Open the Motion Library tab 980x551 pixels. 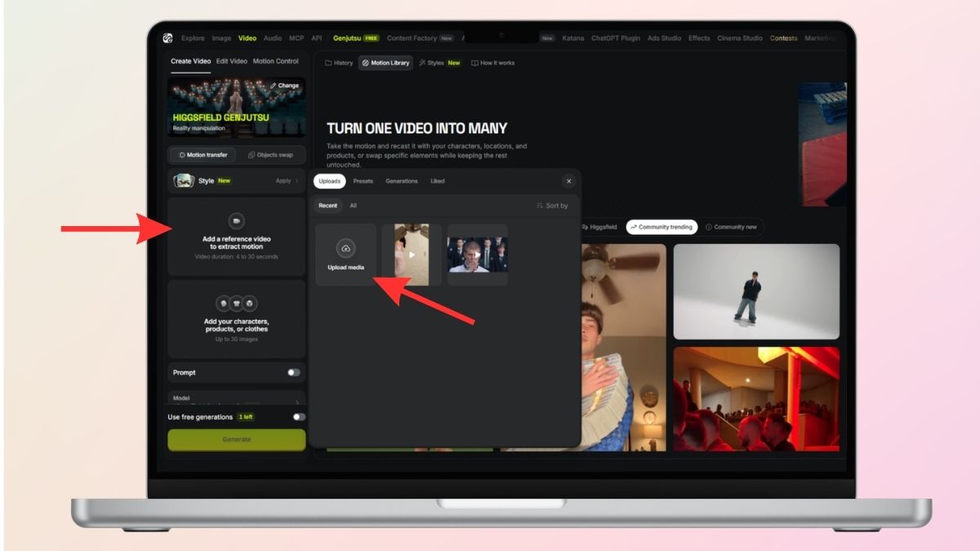[385, 63]
